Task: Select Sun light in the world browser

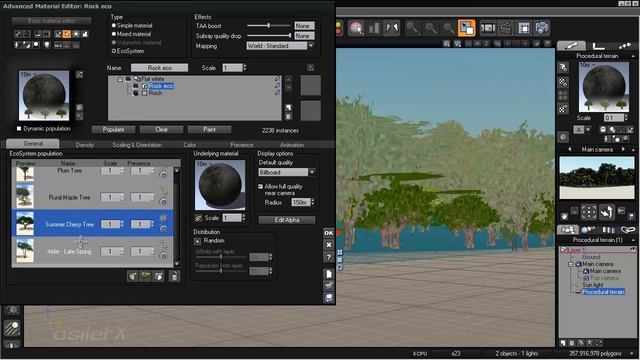Action: 593,285
